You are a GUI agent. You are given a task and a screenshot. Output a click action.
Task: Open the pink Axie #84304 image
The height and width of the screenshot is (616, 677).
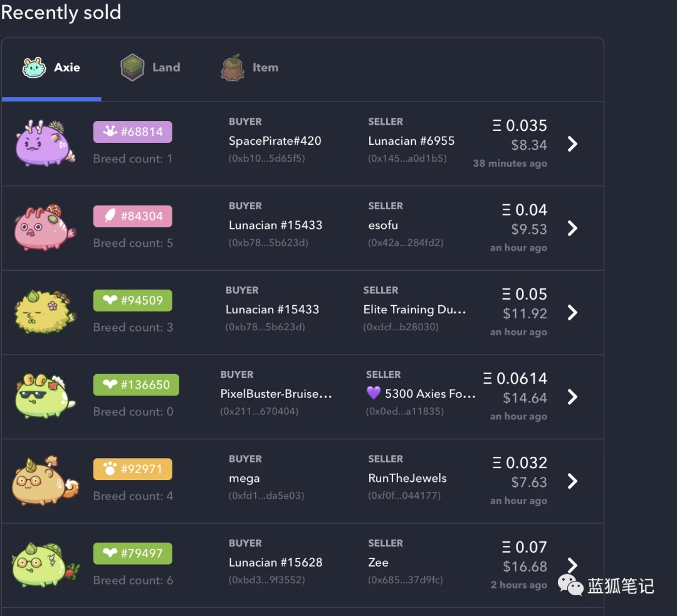point(45,227)
